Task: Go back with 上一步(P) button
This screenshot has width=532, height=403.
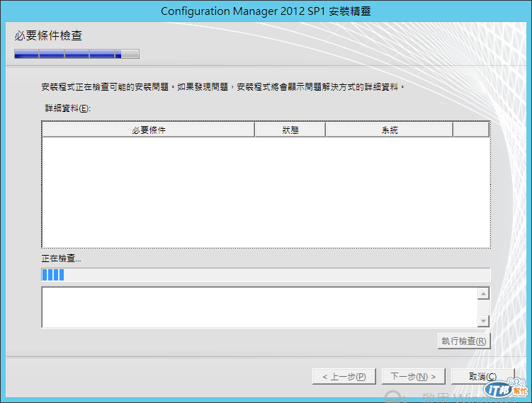Action: pos(344,376)
